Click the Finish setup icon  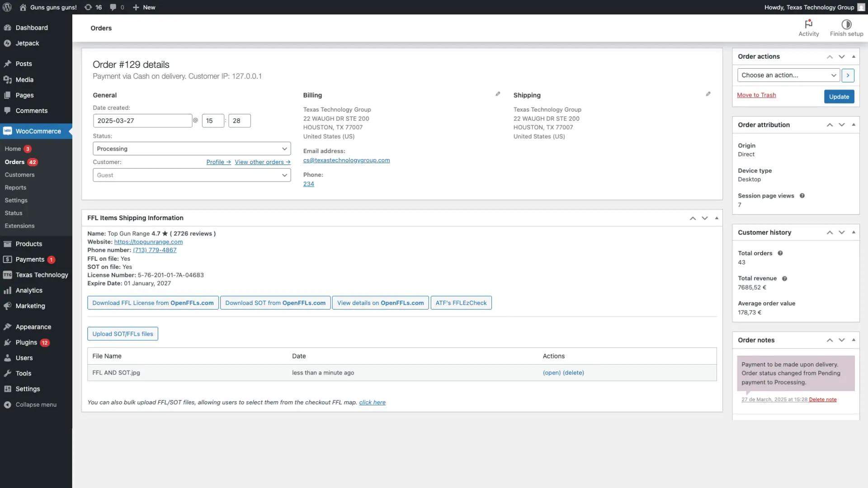(x=846, y=28)
